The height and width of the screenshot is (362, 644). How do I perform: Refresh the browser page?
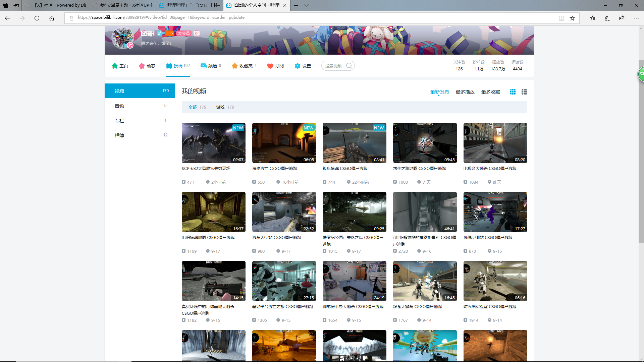coord(37,18)
